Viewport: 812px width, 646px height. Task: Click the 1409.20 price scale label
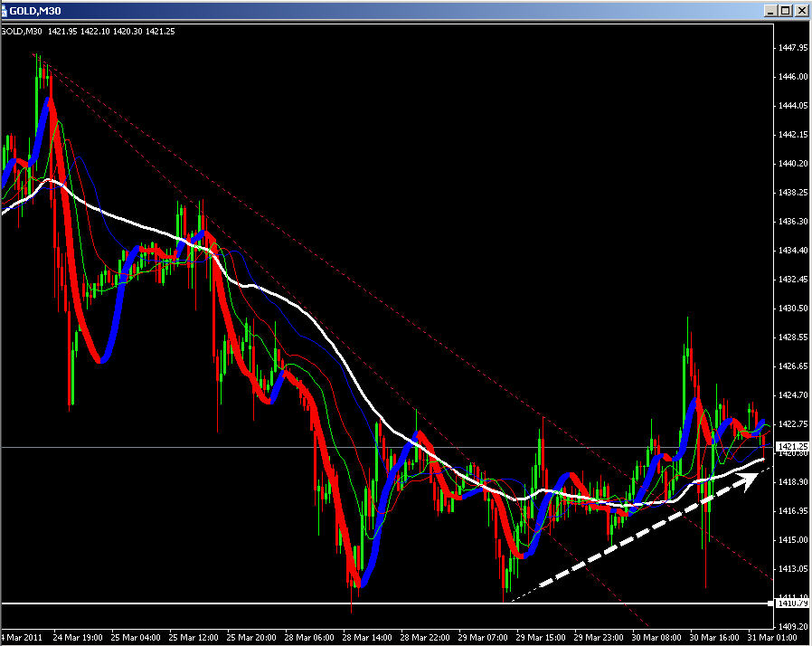coord(793,627)
